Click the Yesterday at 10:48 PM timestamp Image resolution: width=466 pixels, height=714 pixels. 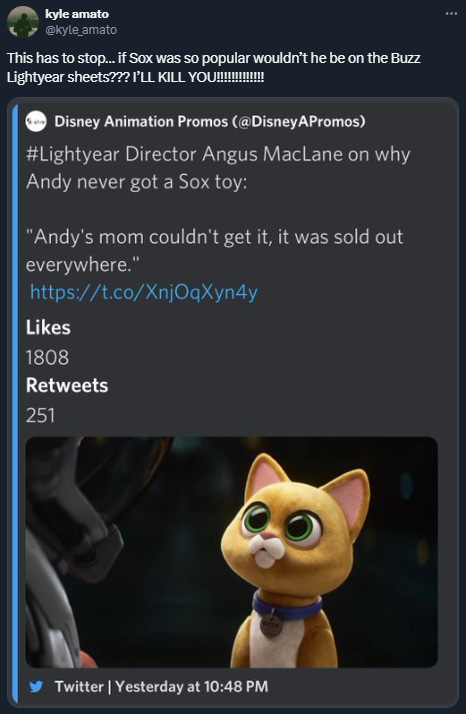coord(191,686)
